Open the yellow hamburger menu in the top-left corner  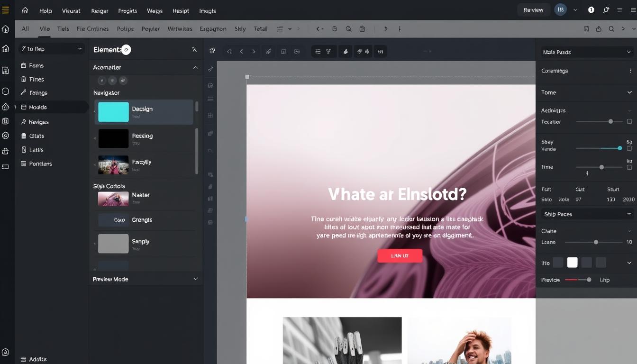pyautogui.click(x=6, y=10)
